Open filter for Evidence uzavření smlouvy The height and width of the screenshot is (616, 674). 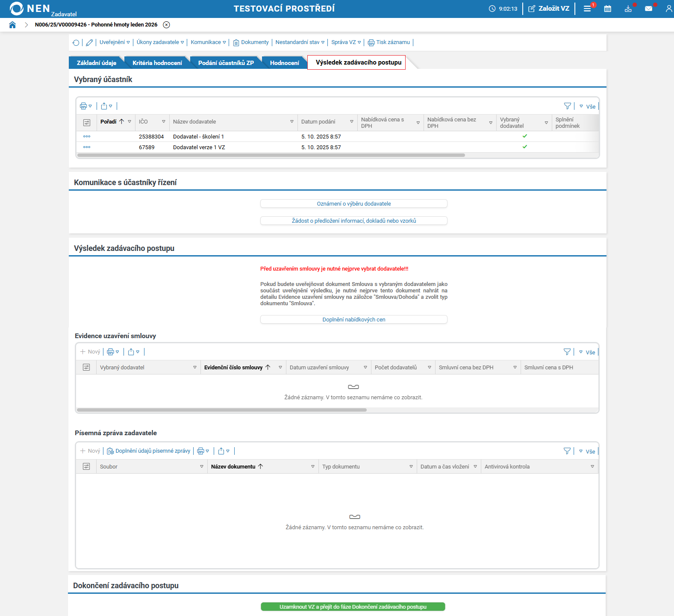coord(567,352)
